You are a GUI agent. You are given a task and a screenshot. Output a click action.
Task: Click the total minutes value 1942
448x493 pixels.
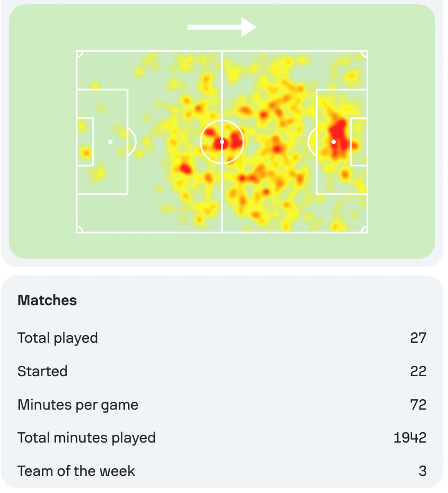coord(410,438)
